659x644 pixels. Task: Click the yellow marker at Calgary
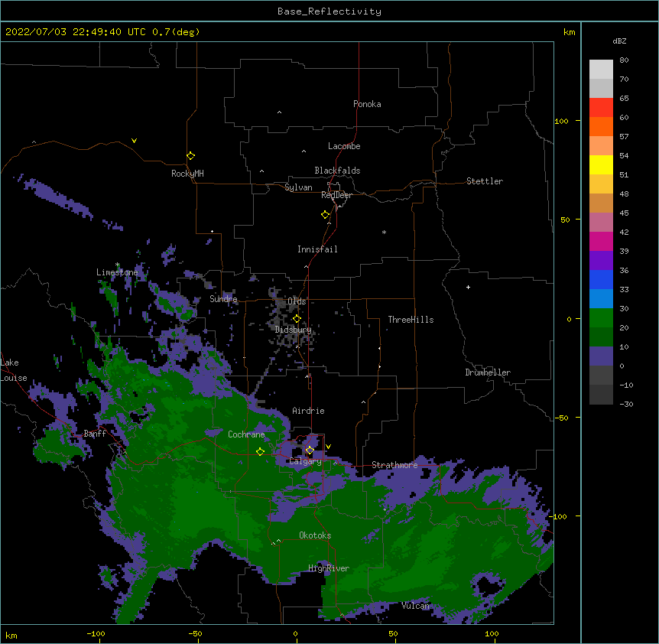[310, 450]
